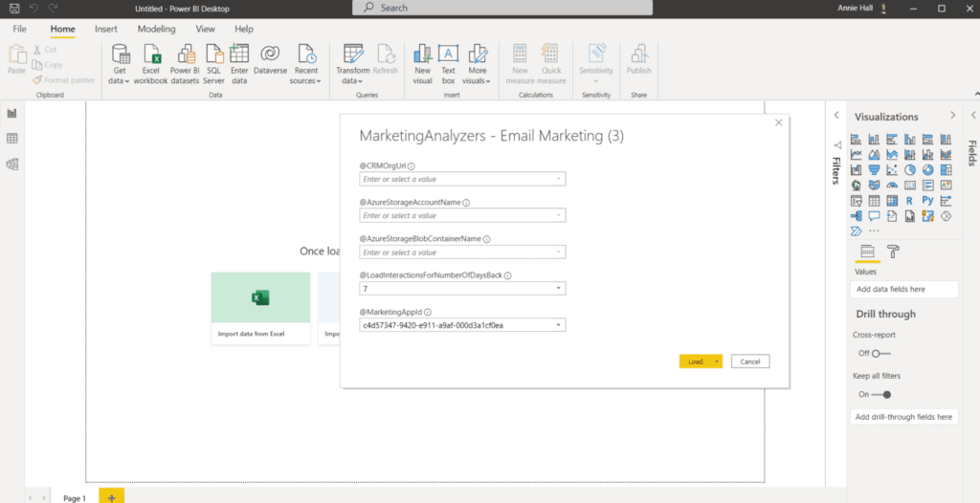
Task: Expand the Fields pane chevron
Action: (973, 116)
